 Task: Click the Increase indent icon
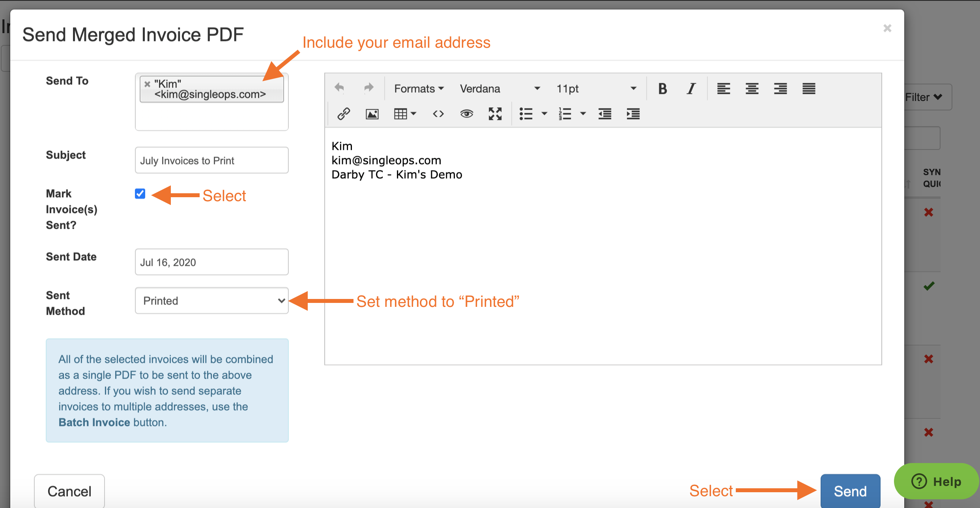click(x=632, y=114)
